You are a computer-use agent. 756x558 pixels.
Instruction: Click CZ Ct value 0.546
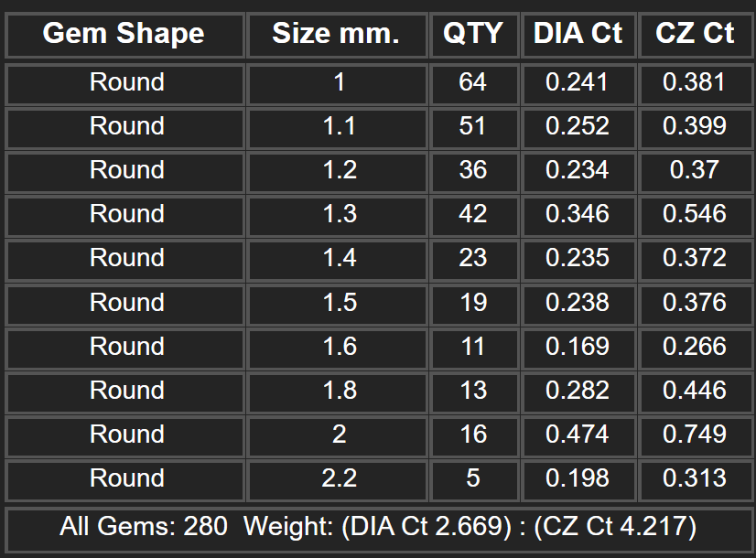tap(697, 216)
